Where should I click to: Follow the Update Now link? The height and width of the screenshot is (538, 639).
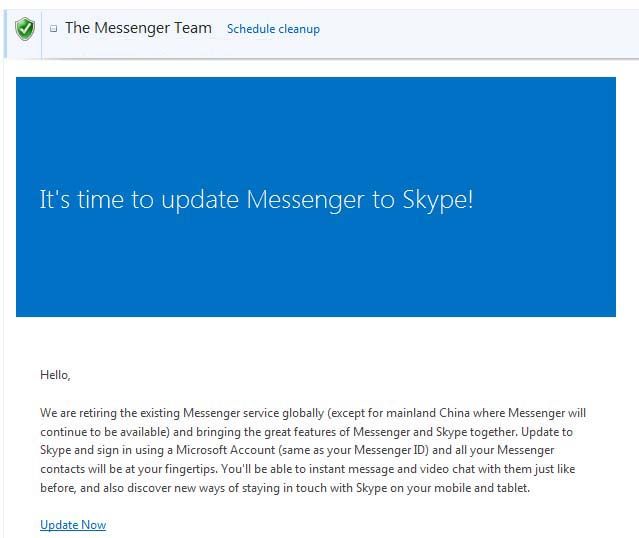(73, 525)
